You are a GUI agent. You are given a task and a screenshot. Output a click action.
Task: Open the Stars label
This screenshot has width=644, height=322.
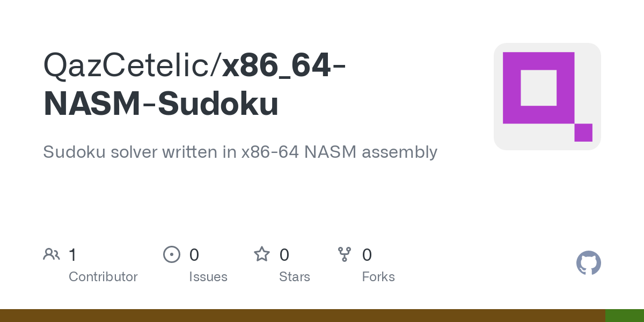coord(295,277)
